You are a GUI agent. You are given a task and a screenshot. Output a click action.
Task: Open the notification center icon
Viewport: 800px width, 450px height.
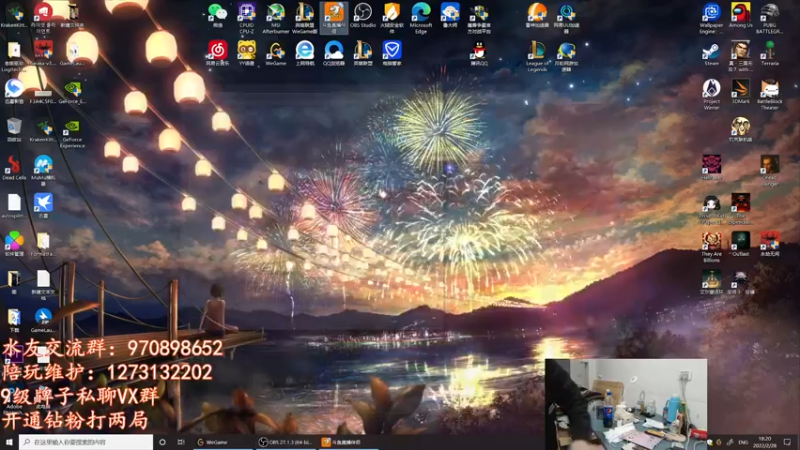787,442
